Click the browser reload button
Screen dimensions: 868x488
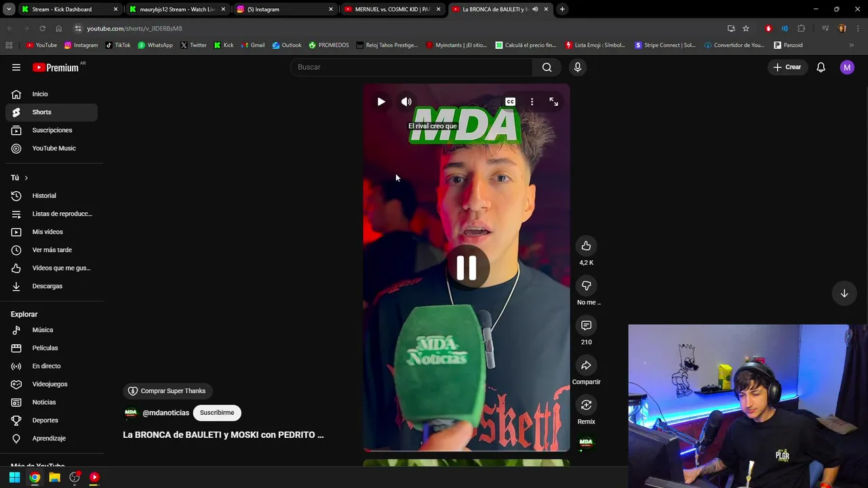coord(42,28)
